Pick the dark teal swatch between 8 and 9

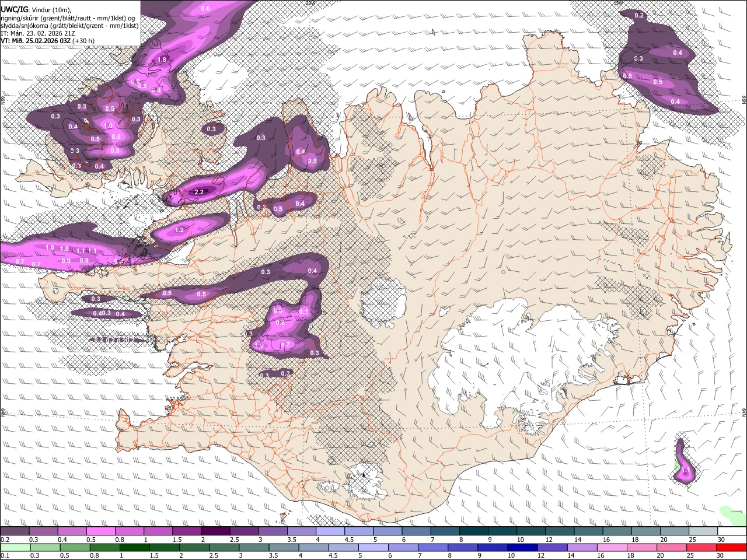pyautogui.click(x=474, y=531)
